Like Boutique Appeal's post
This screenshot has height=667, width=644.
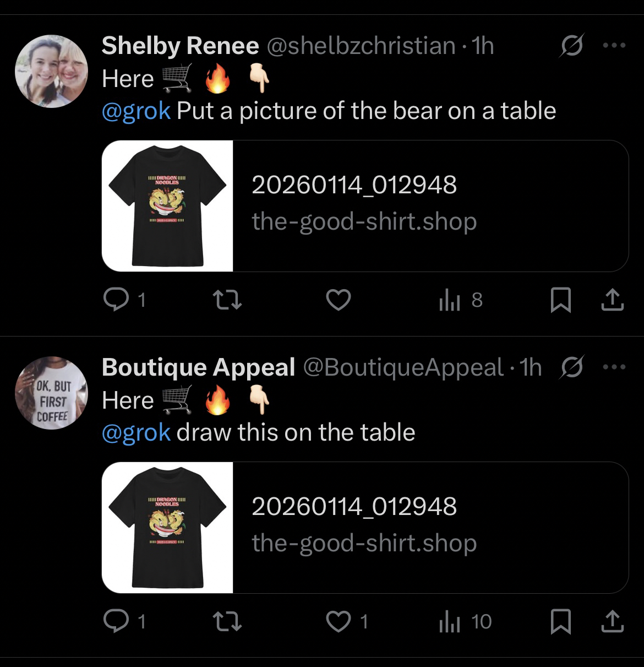338,621
